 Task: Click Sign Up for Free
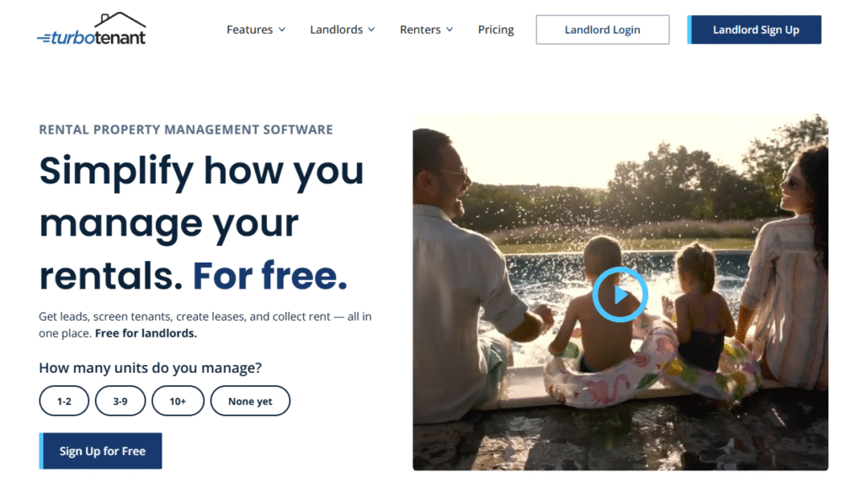[101, 451]
